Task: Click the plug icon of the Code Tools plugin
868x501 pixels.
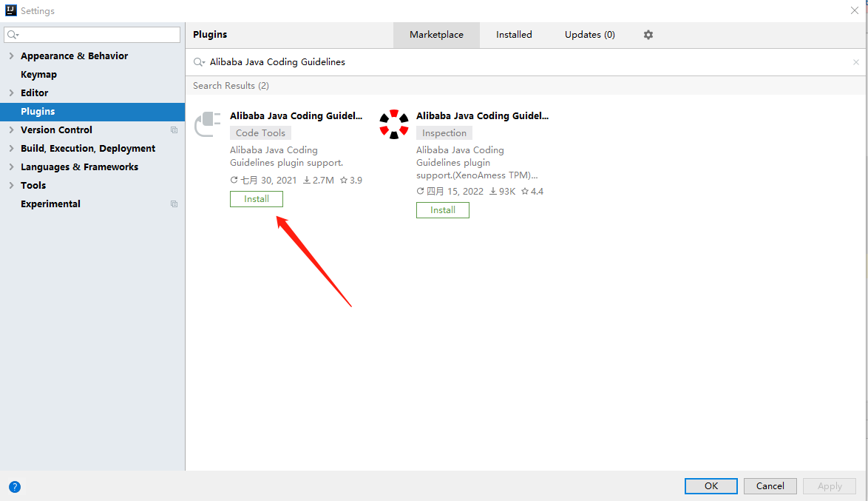Action: click(208, 124)
